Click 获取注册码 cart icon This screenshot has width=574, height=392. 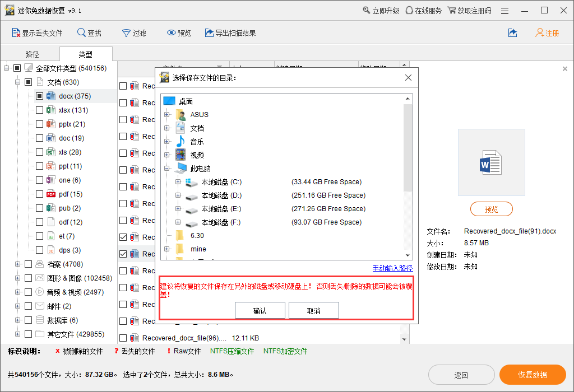(452, 10)
